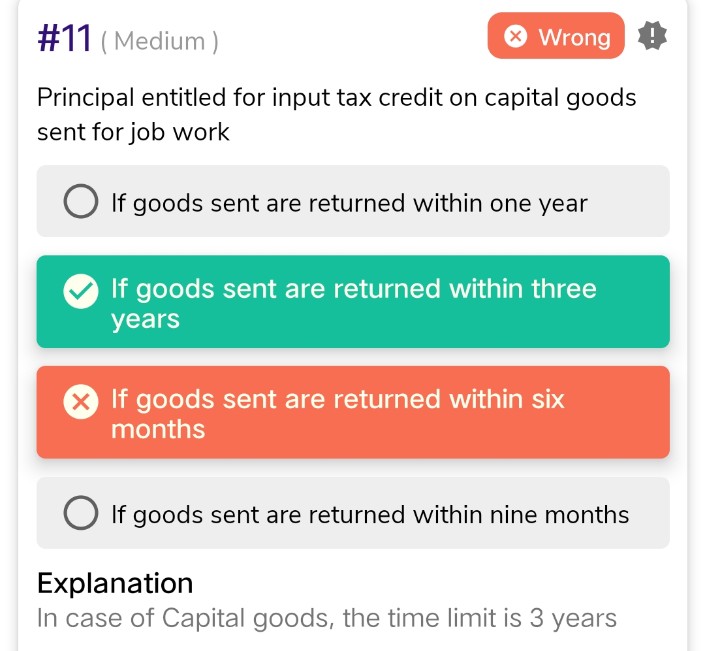
Task: Tap the report issue exclamation badge icon
Action: coord(652,37)
